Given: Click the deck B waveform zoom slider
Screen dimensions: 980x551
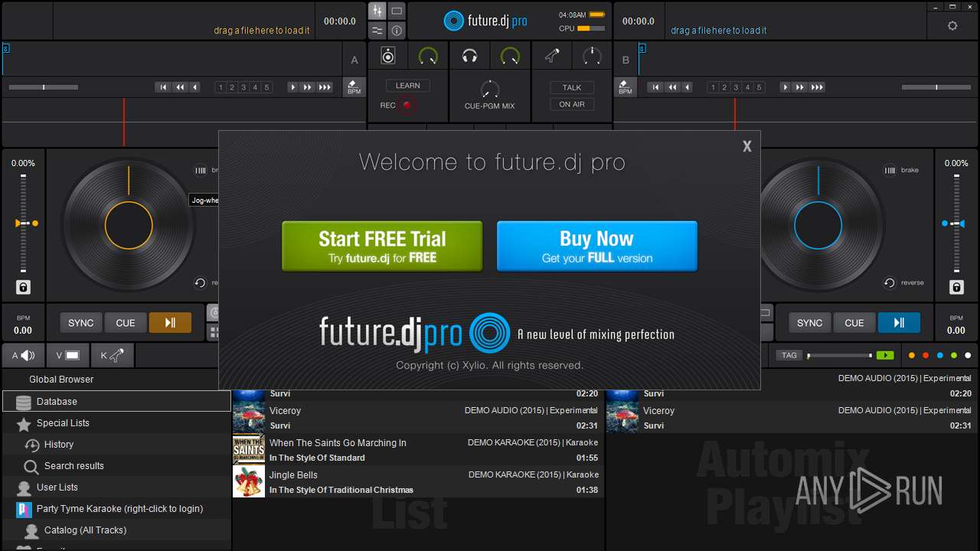Looking at the screenshot, I should pyautogui.click(x=936, y=87).
